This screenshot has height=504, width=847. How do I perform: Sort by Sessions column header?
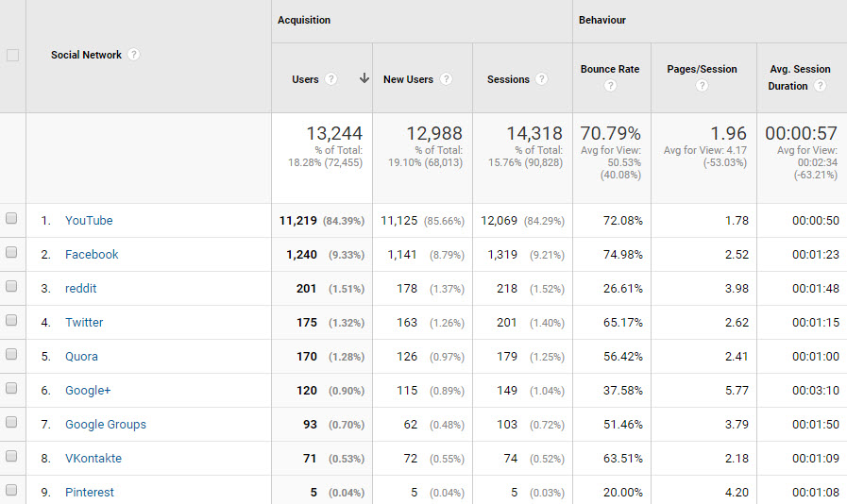click(x=508, y=79)
